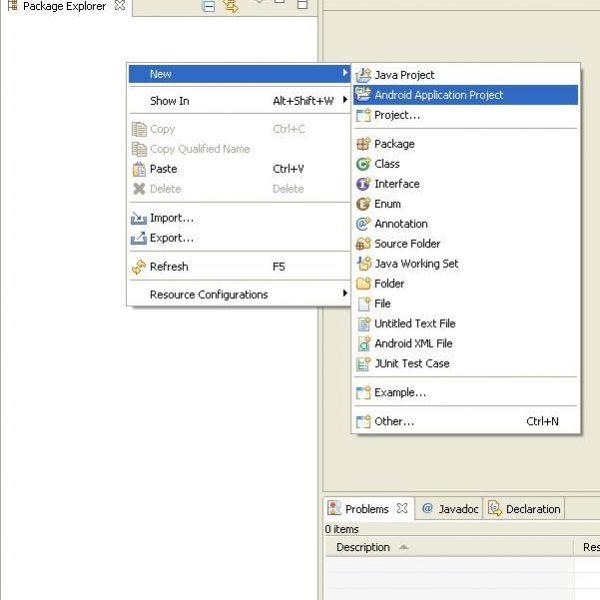Image resolution: width=600 pixels, height=600 pixels.
Task: Click the JUnit Test Case icon
Action: pos(363,364)
